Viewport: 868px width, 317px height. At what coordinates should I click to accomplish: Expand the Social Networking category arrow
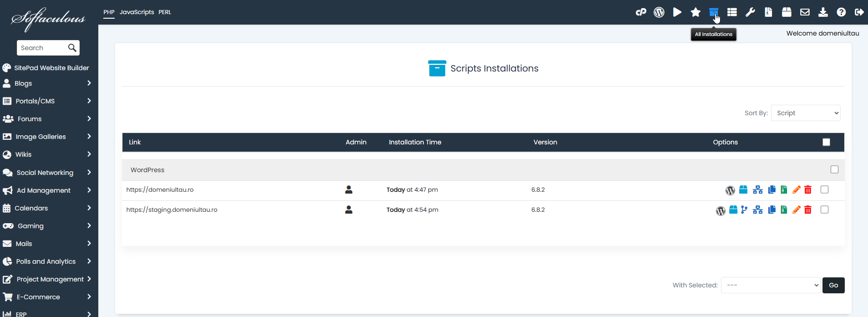tap(89, 172)
